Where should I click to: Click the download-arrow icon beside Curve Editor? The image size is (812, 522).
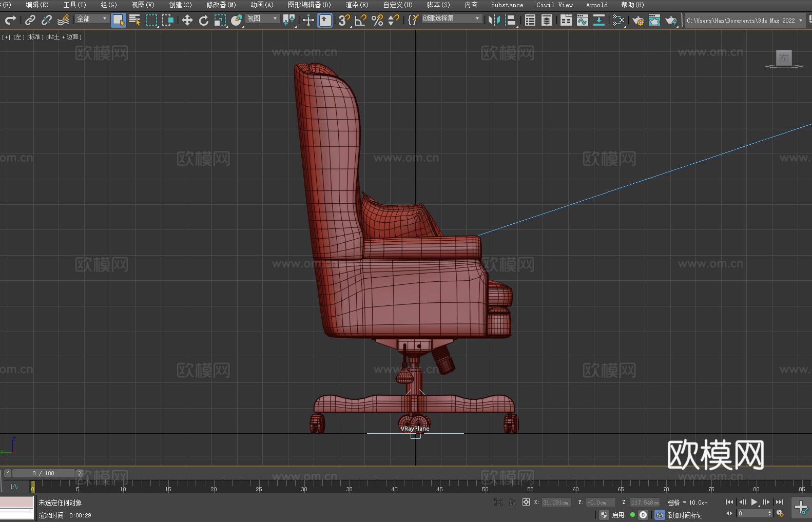coord(599,20)
